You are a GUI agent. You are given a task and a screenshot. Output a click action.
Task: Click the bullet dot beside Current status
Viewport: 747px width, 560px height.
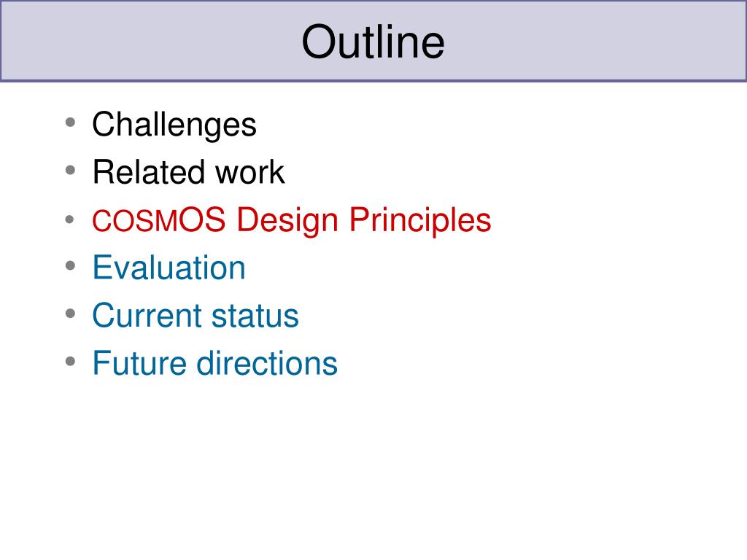70,314
